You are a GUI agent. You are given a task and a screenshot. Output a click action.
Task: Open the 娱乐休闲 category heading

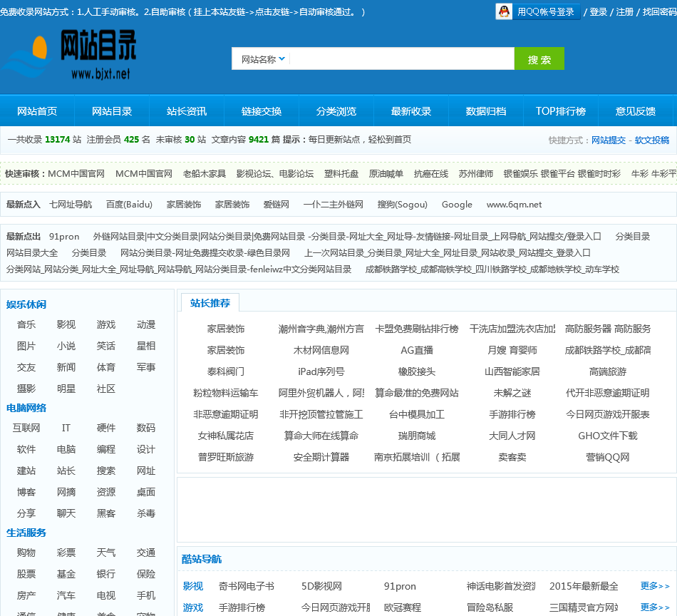tap(26, 304)
